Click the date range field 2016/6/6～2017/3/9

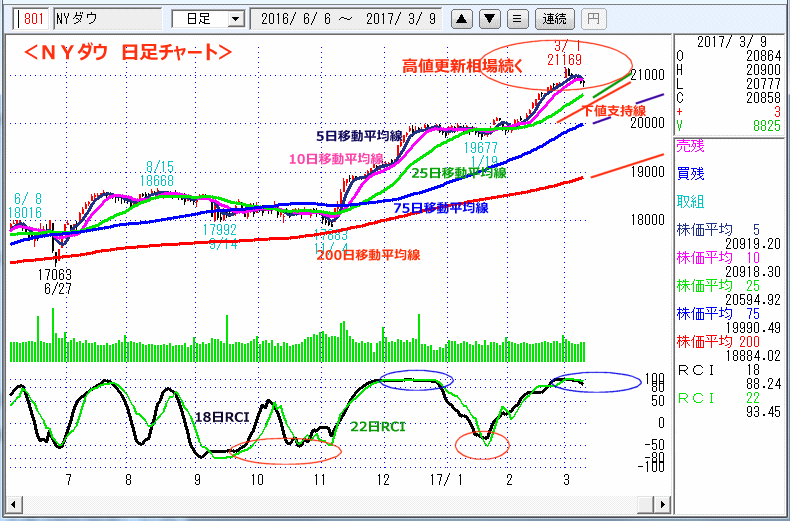click(x=345, y=18)
